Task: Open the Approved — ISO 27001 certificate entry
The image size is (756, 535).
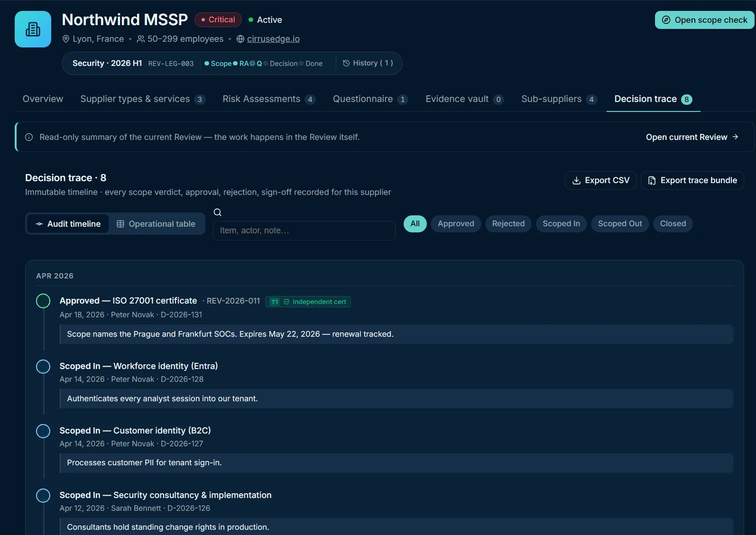Action: coord(128,301)
